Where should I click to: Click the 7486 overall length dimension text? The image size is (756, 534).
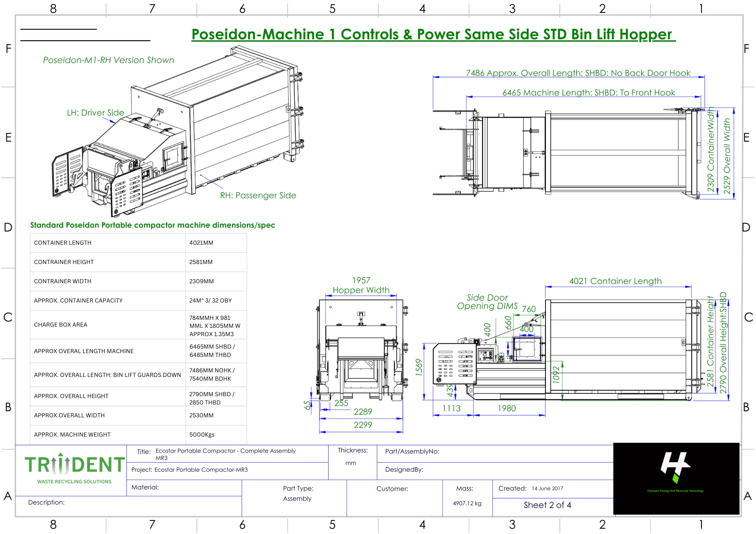pos(578,73)
